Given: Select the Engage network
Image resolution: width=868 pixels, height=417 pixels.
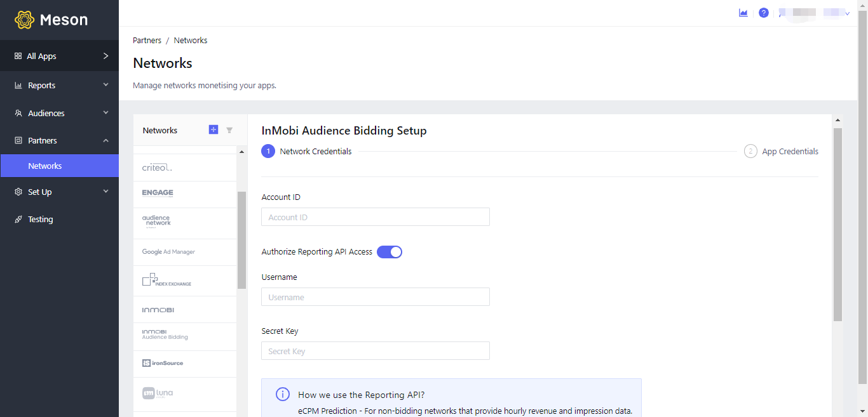Looking at the screenshot, I should pos(185,194).
